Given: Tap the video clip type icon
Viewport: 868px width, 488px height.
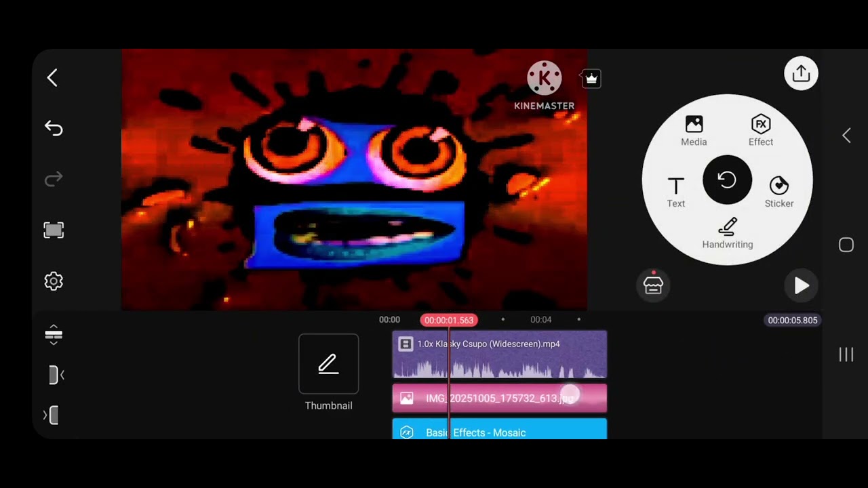Looking at the screenshot, I should pos(406,344).
